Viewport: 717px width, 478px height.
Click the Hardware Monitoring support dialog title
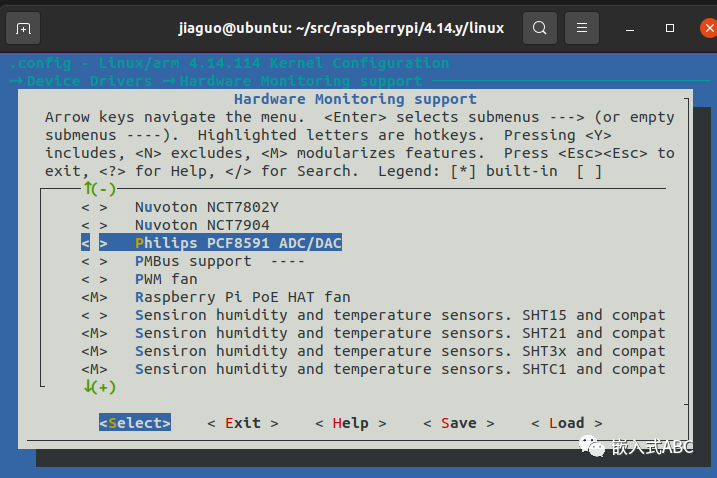coord(355,99)
